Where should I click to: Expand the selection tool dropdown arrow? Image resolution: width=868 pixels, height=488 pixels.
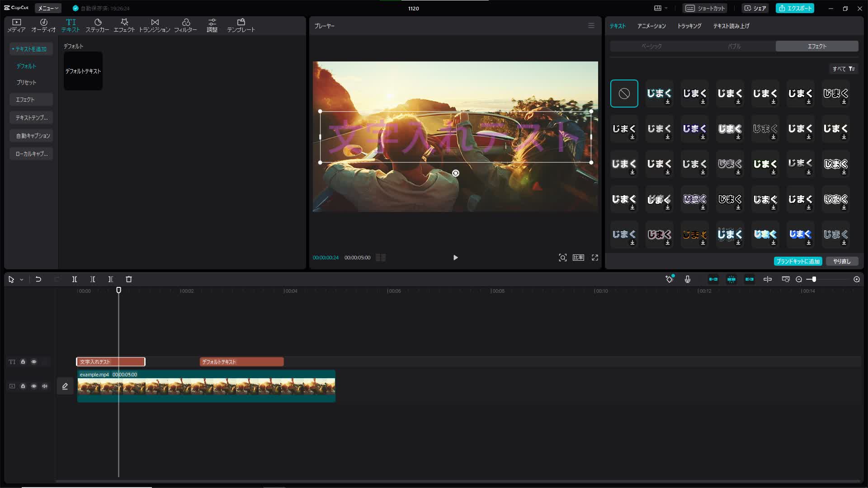21,280
